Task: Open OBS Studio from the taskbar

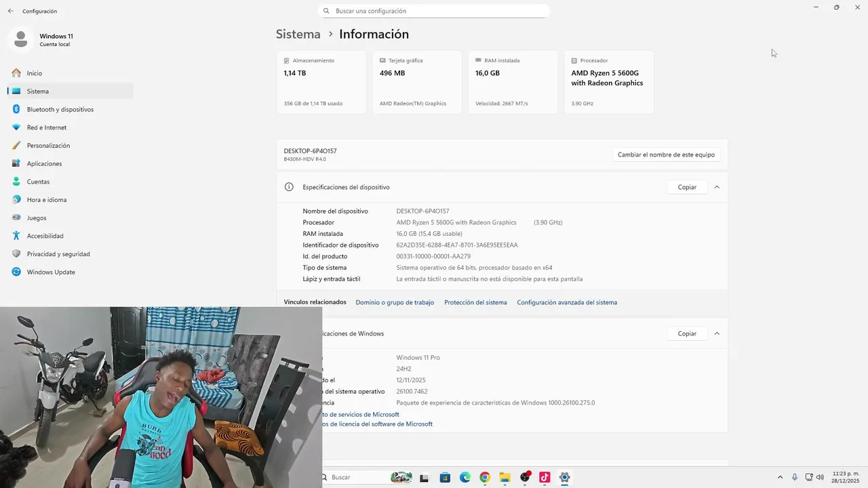Action: point(525,477)
